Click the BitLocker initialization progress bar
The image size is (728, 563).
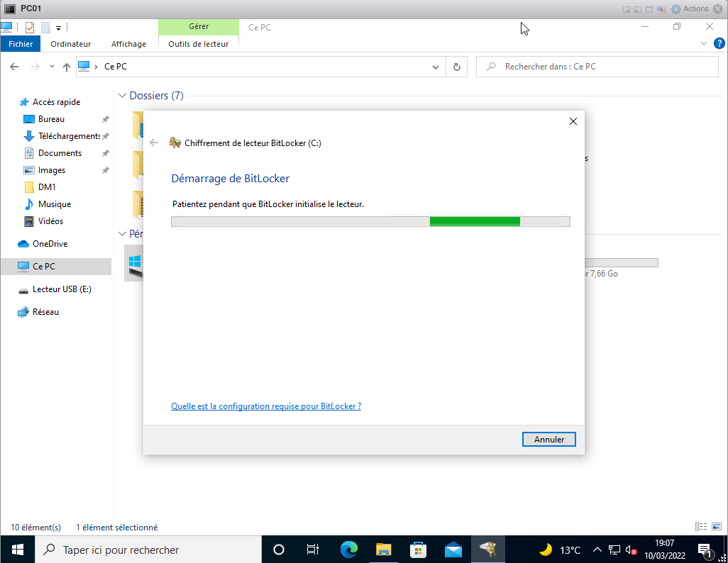pyautogui.click(x=370, y=221)
